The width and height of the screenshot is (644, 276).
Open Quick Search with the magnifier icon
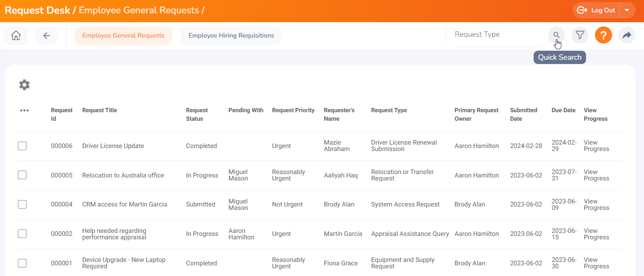coord(556,35)
